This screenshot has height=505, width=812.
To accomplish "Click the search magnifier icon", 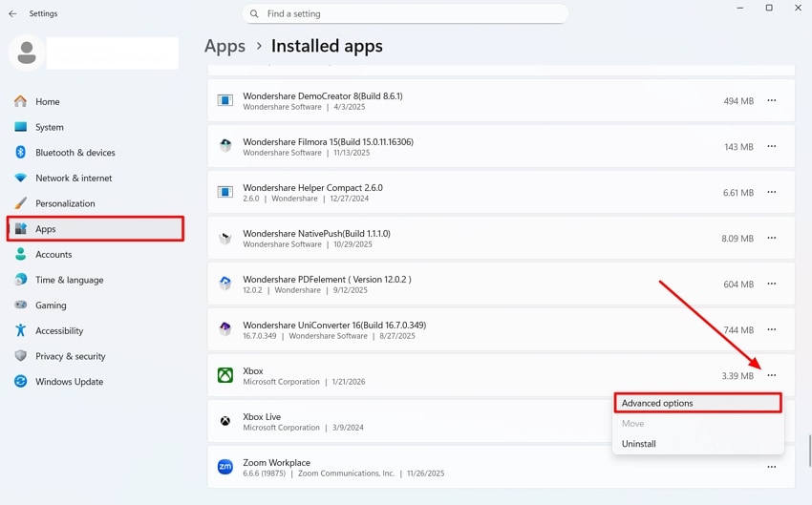I will tap(254, 14).
